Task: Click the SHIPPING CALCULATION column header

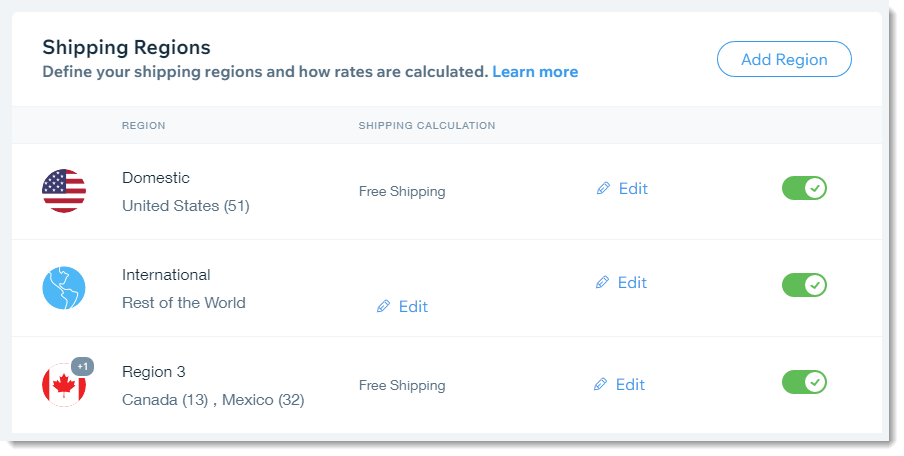Action: [427, 126]
